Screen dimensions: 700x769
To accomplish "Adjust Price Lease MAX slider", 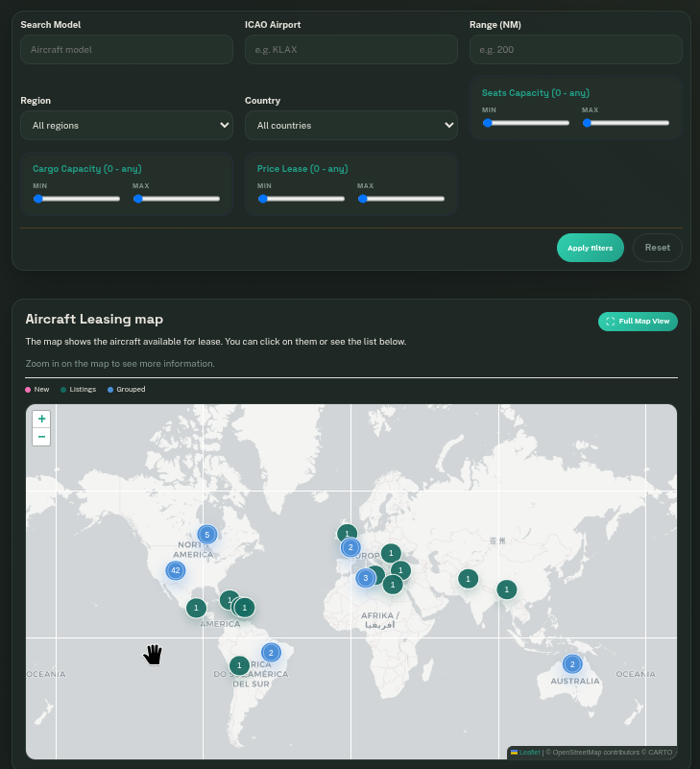I will click(x=400, y=199).
